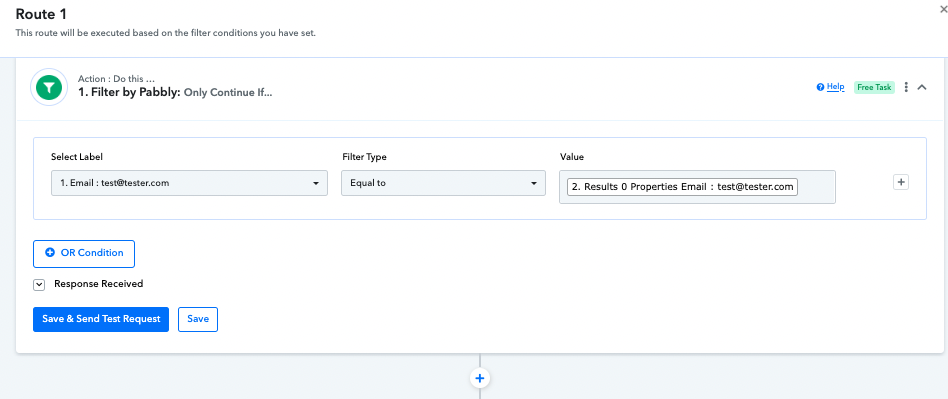Click the 'Response Received' label text
Viewport: 948px width, 399px height.
pyautogui.click(x=99, y=284)
